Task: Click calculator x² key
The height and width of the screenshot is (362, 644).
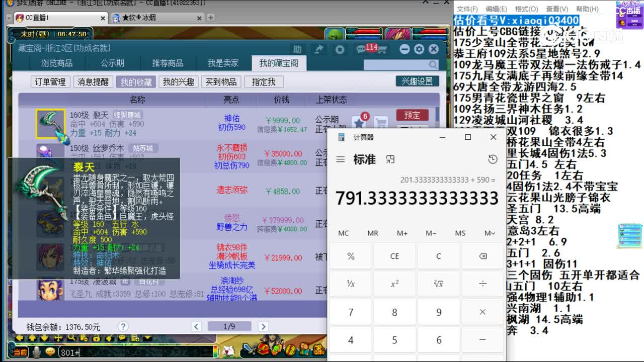Action: (x=394, y=284)
